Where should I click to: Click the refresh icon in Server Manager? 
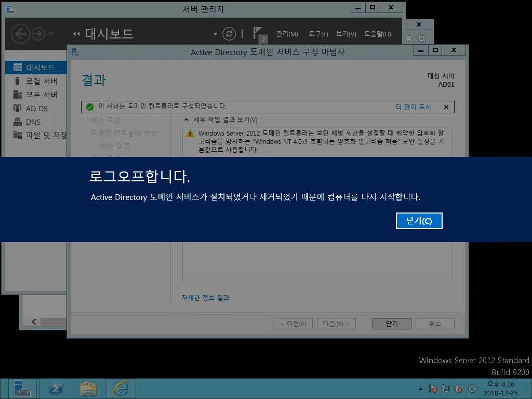click(x=229, y=33)
